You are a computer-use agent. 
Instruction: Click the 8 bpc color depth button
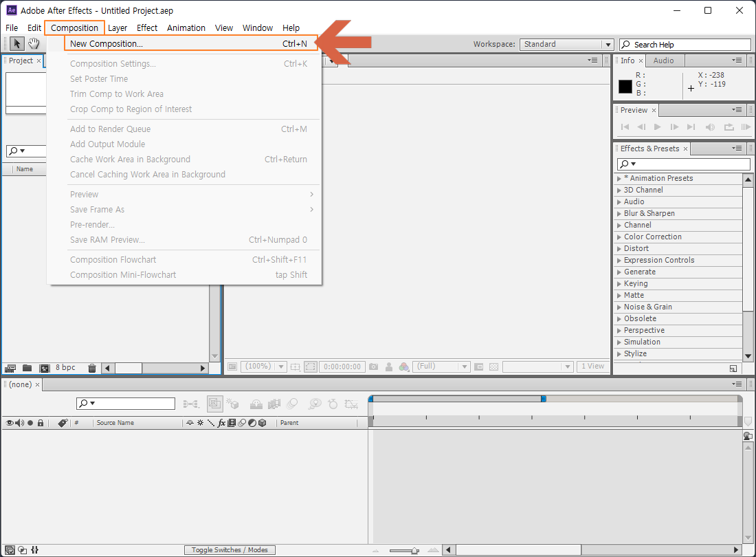tap(65, 367)
